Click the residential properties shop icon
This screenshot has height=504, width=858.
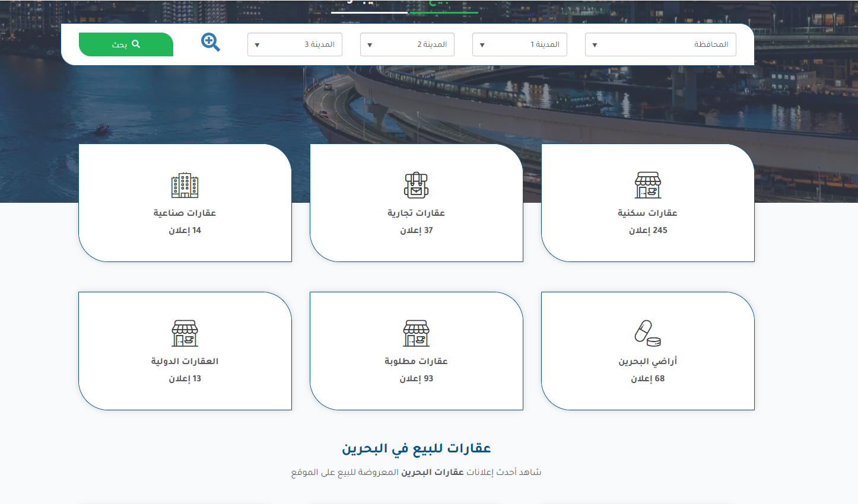pyautogui.click(x=647, y=186)
